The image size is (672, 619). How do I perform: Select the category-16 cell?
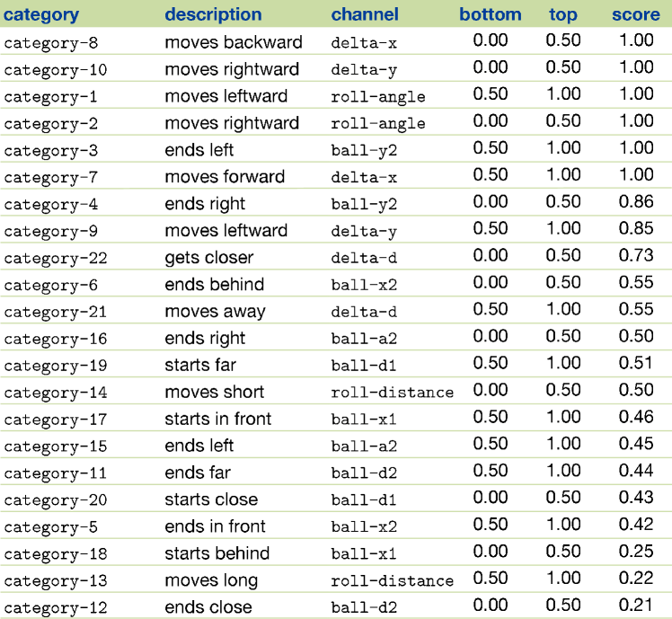[56, 339]
